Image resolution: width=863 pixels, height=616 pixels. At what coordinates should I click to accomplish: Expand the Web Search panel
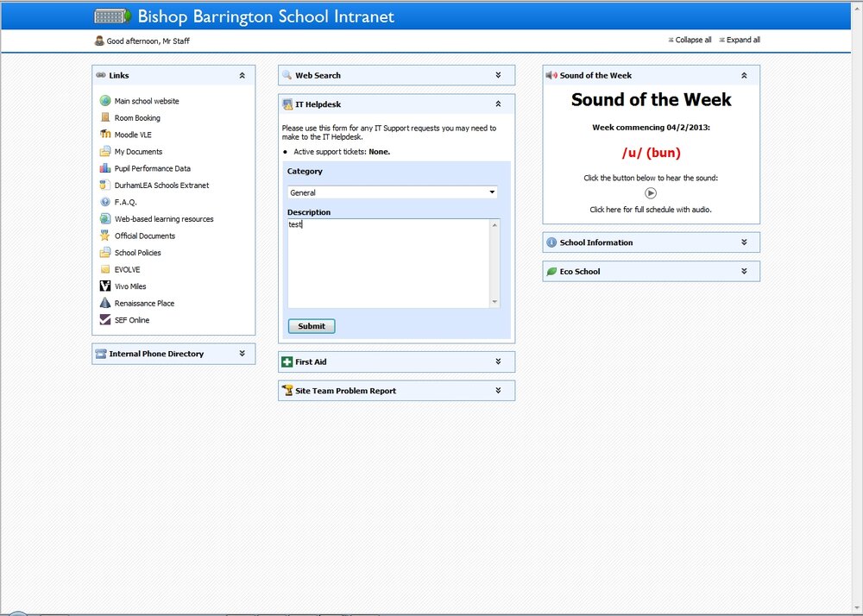coord(498,75)
